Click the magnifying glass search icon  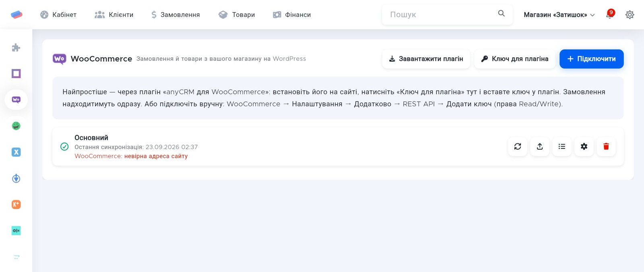coord(501,13)
